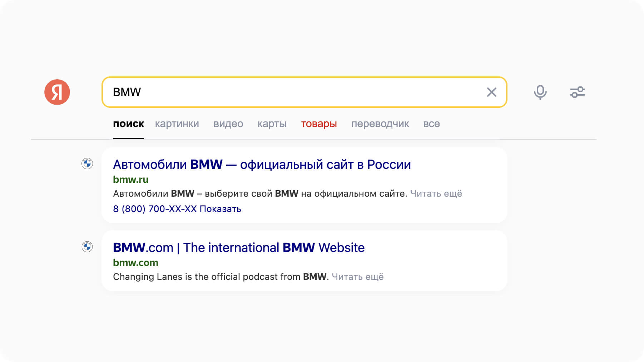Show all services via все

[x=431, y=124]
